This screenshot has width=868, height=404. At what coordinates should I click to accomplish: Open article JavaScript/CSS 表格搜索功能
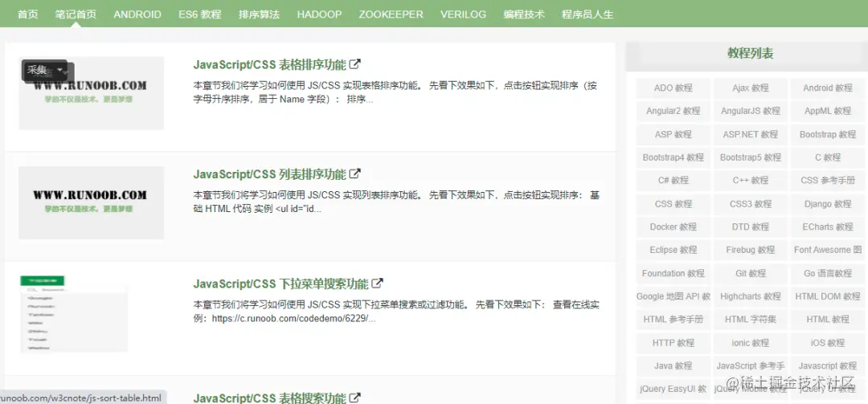pyautogui.click(x=269, y=398)
